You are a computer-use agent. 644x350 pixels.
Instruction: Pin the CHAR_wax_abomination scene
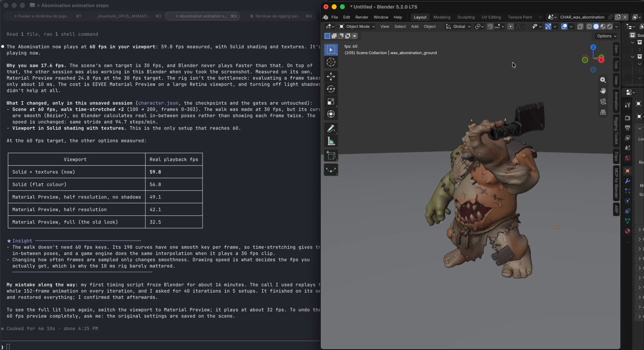[610, 17]
